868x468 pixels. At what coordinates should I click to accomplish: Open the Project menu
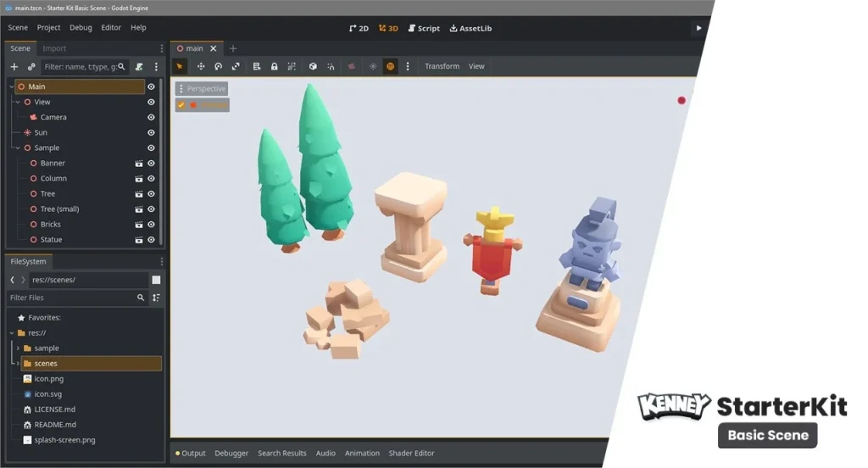(x=48, y=28)
